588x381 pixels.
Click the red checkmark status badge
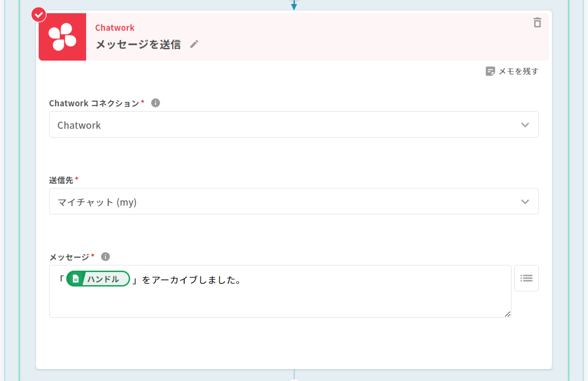coord(39,15)
